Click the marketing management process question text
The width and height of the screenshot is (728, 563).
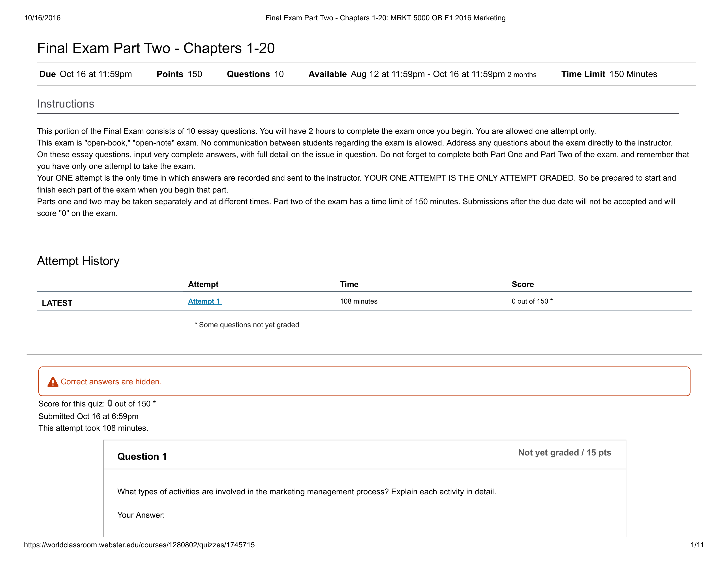307,492
